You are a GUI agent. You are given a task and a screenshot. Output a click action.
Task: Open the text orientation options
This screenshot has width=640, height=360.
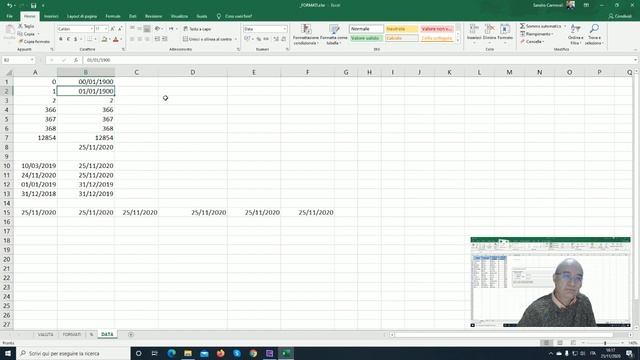158,29
